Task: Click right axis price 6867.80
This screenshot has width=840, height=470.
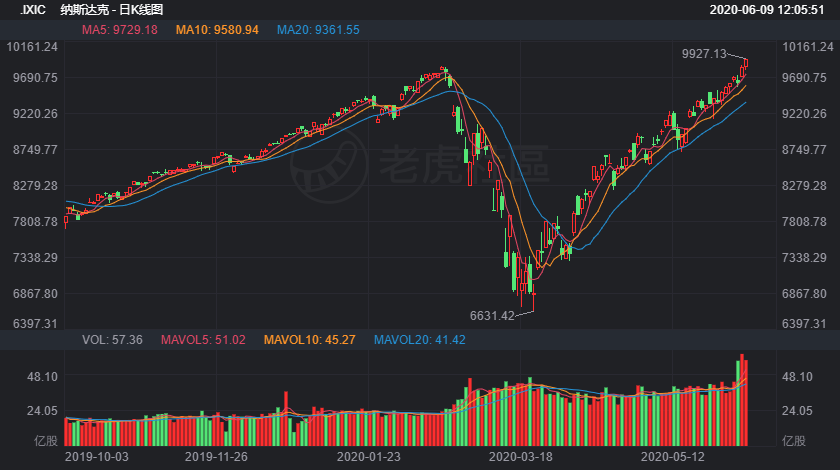Action: coord(804,294)
